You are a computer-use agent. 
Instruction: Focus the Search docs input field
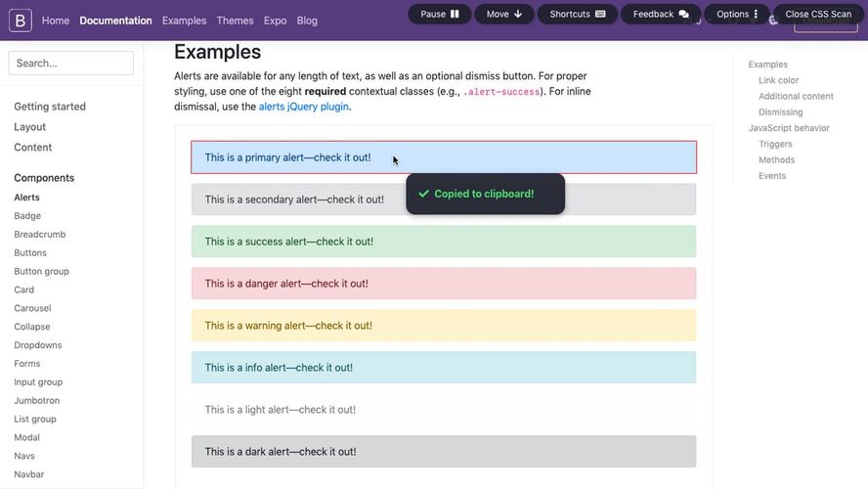[x=70, y=64]
